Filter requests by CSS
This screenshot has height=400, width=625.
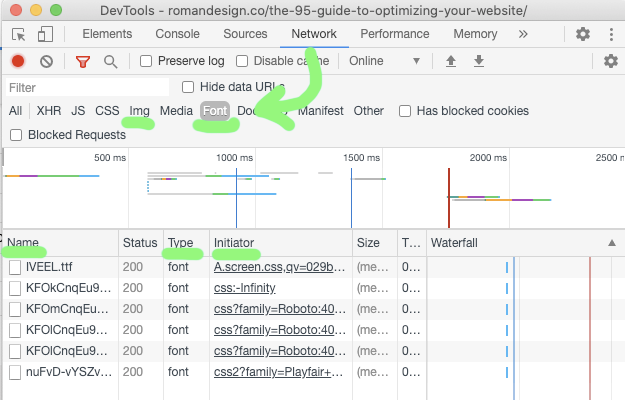[x=107, y=111]
